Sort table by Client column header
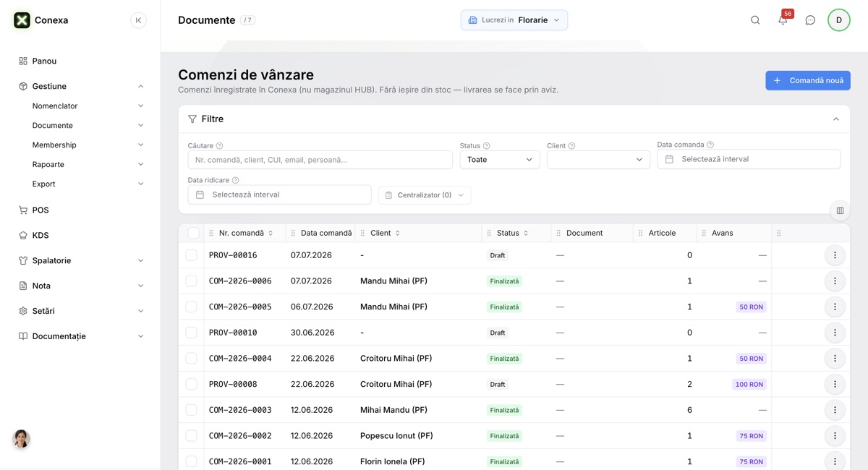868x470 pixels. [x=385, y=233]
